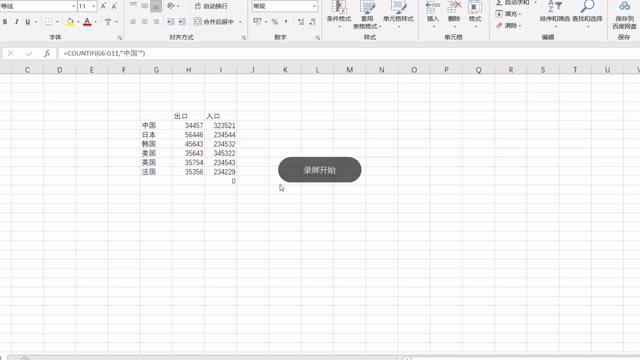
Task: Open Cell Styles (单元格样式)
Action: (398, 14)
